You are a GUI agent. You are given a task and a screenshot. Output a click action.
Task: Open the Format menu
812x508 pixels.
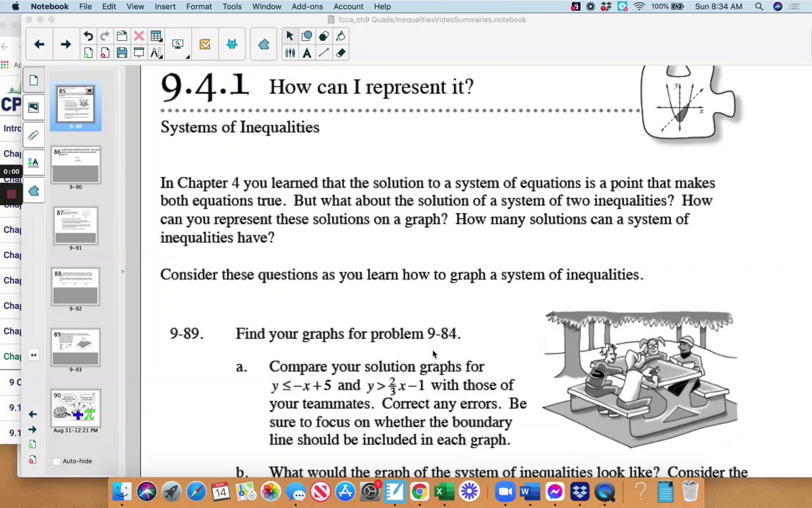[199, 6]
